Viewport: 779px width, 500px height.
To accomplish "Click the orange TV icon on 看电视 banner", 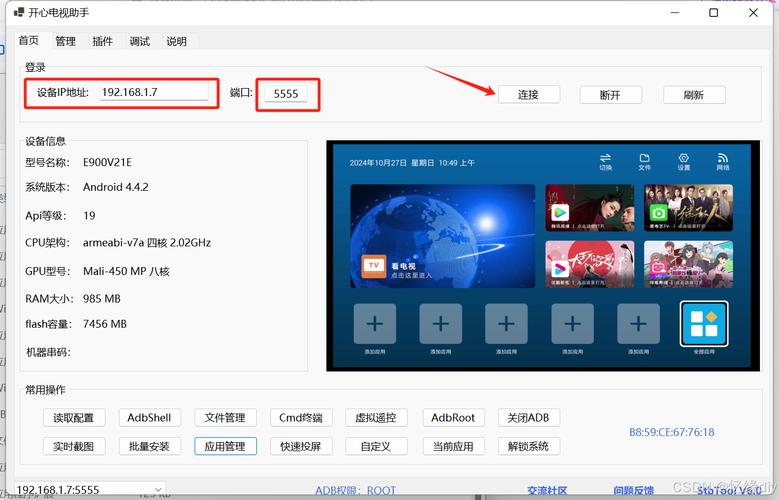I will (374, 265).
